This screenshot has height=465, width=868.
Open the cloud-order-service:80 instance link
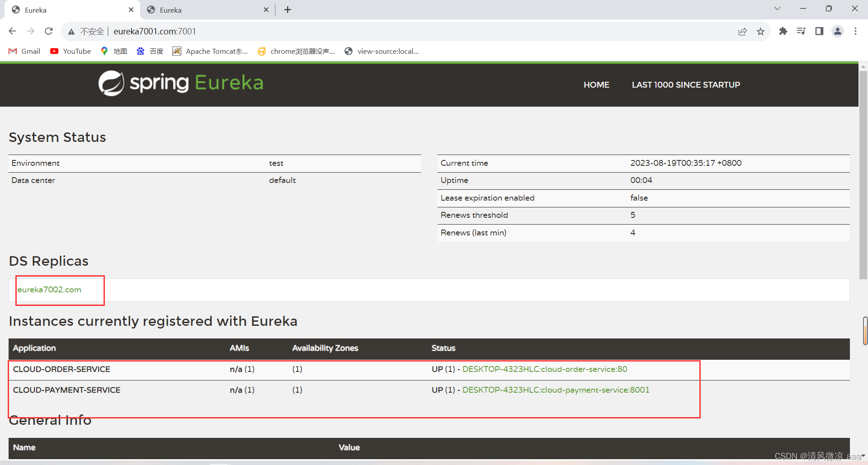point(545,369)
